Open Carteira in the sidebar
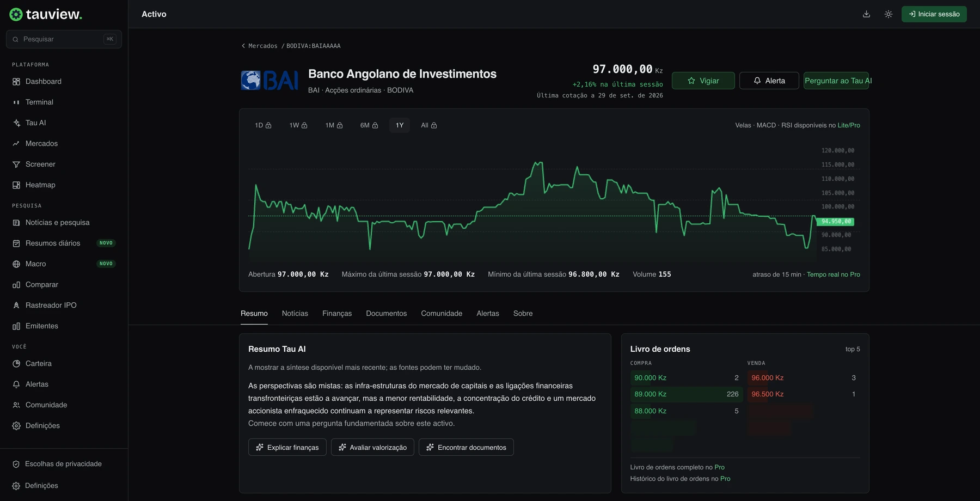The width and height of the screenshot is (980, 501). pos(64,364)
